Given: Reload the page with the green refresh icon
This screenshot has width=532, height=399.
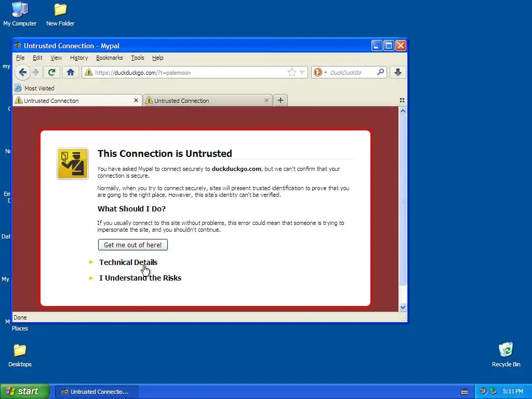Looking at the screenshot, I should (x=51, y=72).
